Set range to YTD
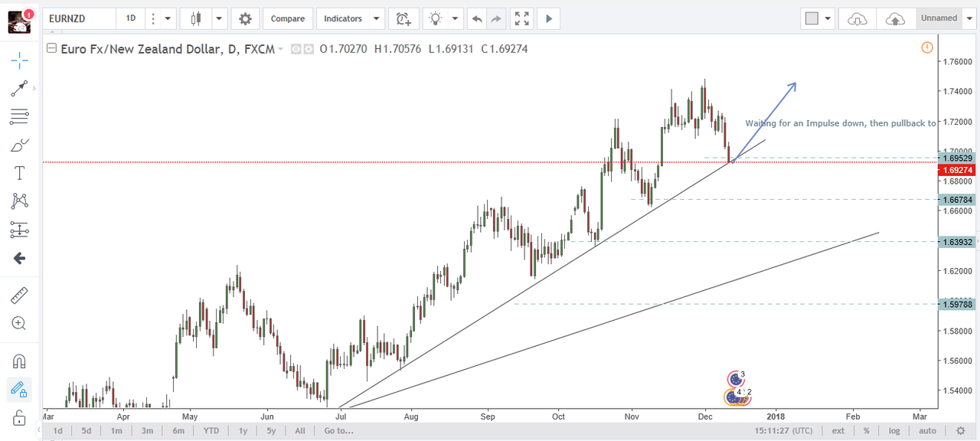 (211, 431)
